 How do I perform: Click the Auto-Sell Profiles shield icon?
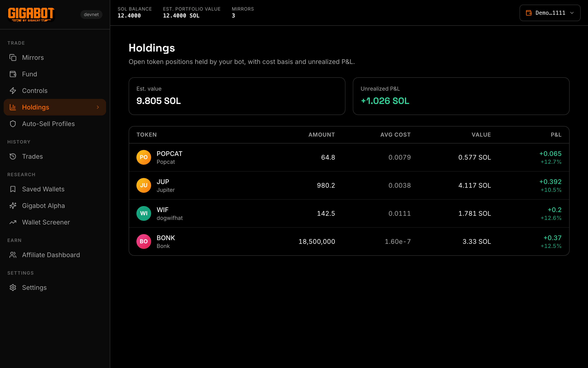coord(13,124)
